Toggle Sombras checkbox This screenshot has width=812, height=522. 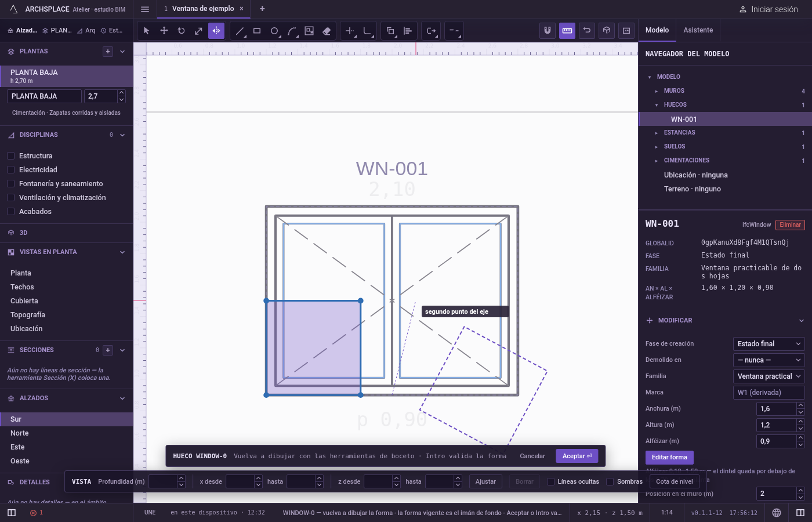(610, 481)
